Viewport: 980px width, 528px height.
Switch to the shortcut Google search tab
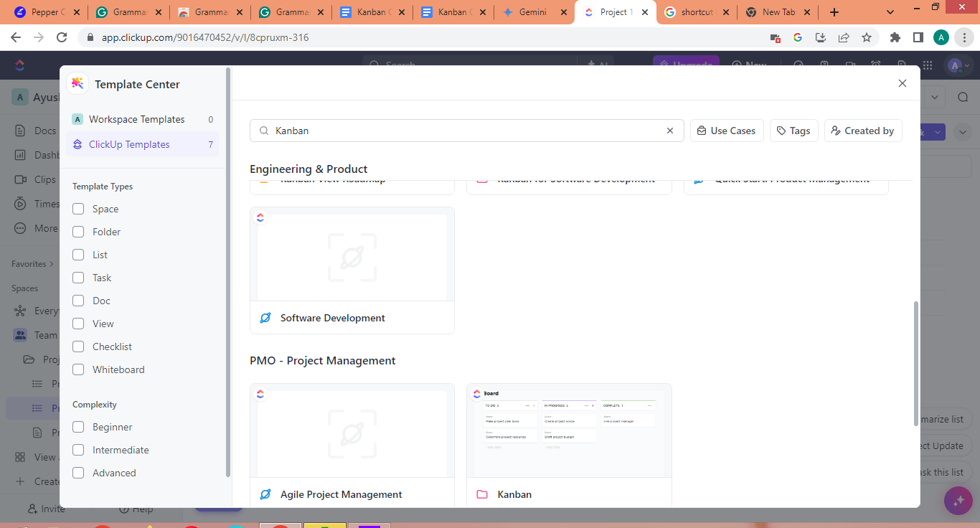click(x=697, y=12)
